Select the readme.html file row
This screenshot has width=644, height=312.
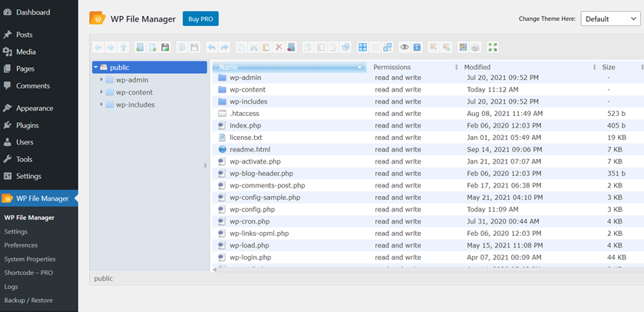[x=428, y=149]
